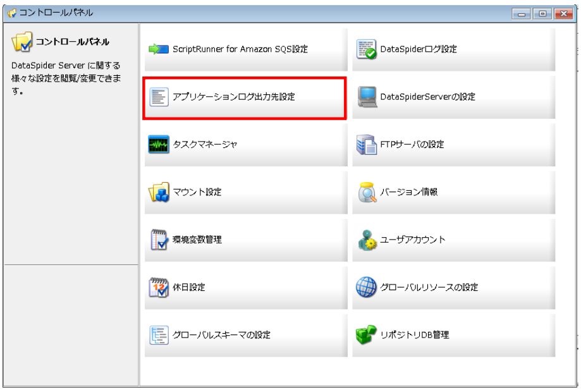The height and width of the screenshot is (392, 581).
Task: Click the DataSpiderServerの設定 computer icon
Action: 367,97
